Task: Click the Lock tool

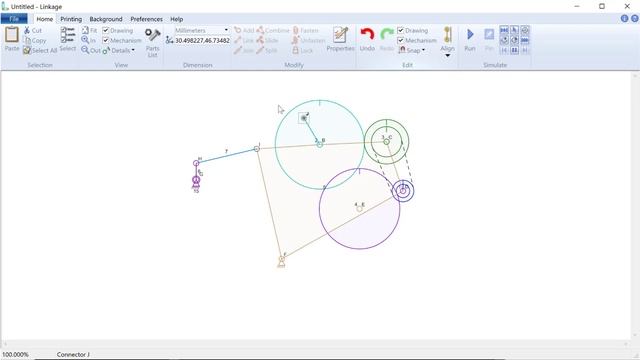Action: click(x=302, y=50)
